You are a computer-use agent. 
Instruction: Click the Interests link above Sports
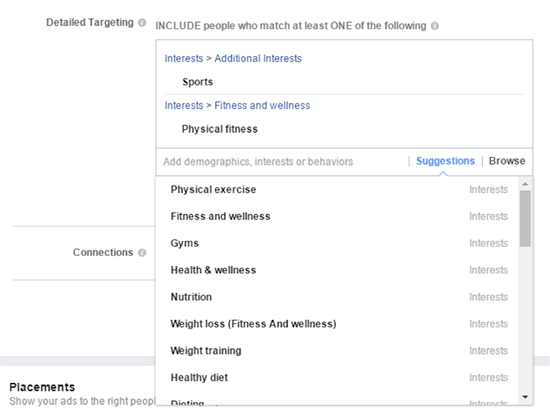184,58
